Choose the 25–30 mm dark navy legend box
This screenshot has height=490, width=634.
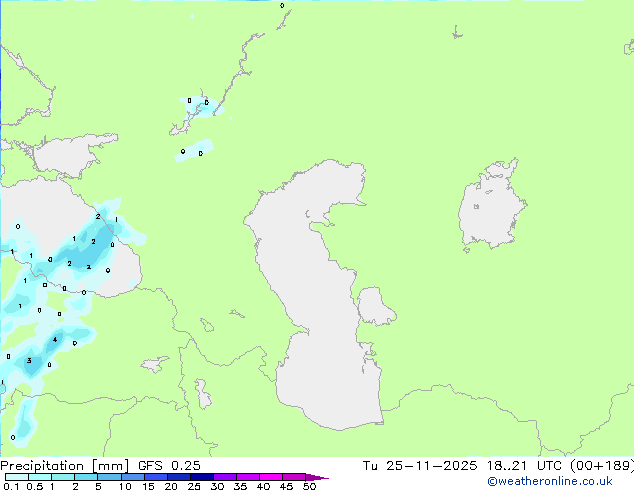(x=202, y=477)
